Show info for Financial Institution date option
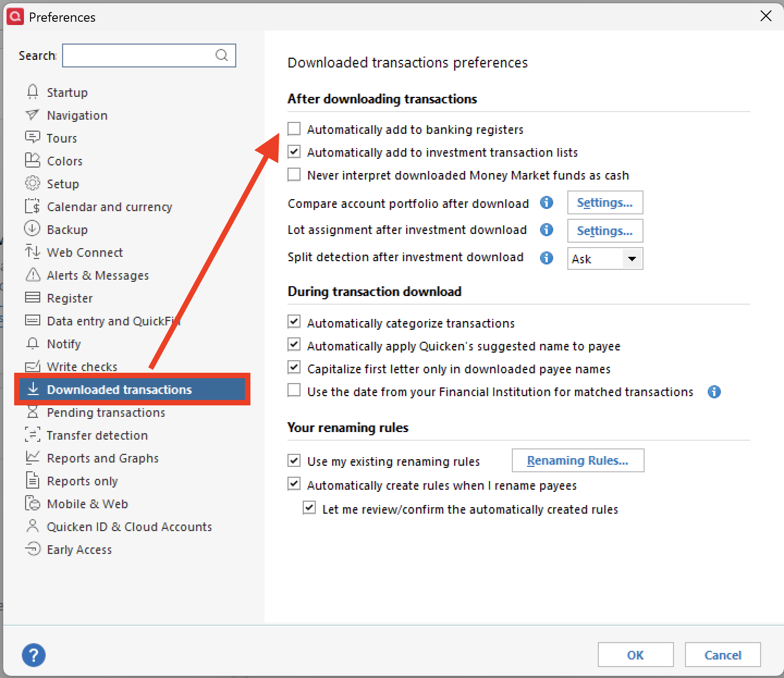The image size is (784, 678). (x=714, y=392)
